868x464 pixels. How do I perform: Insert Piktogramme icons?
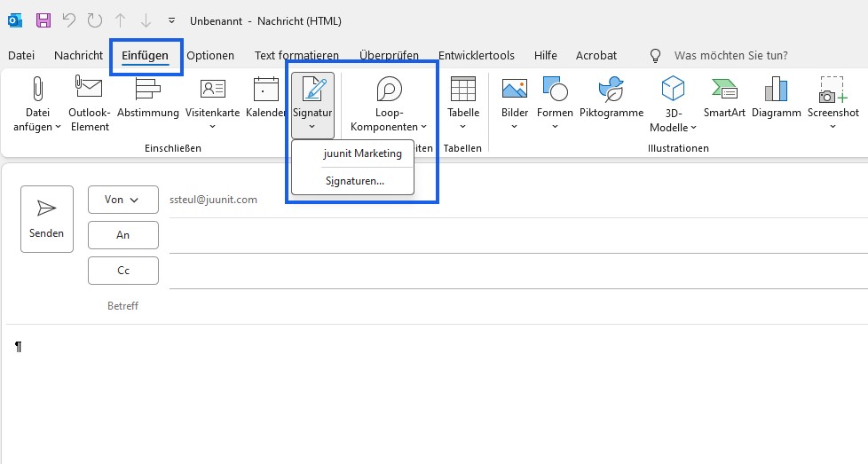pyautogui.click(x=612, y=98)
